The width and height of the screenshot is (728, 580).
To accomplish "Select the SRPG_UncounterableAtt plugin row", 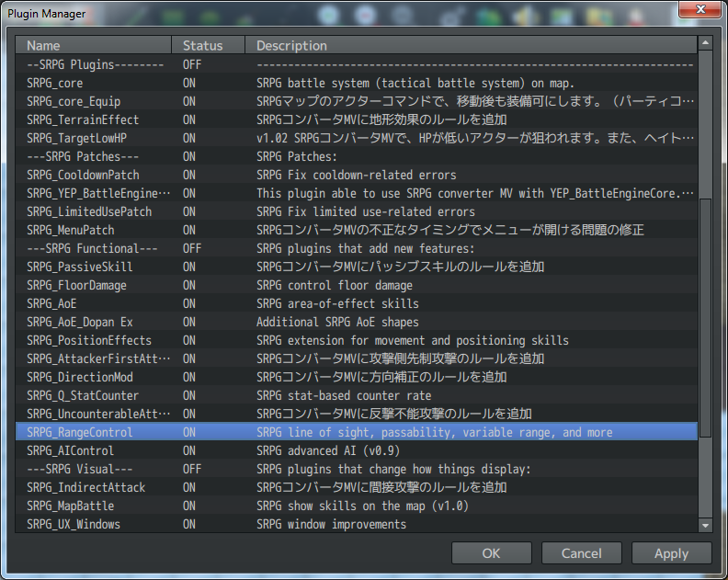I will click(356, 414).
